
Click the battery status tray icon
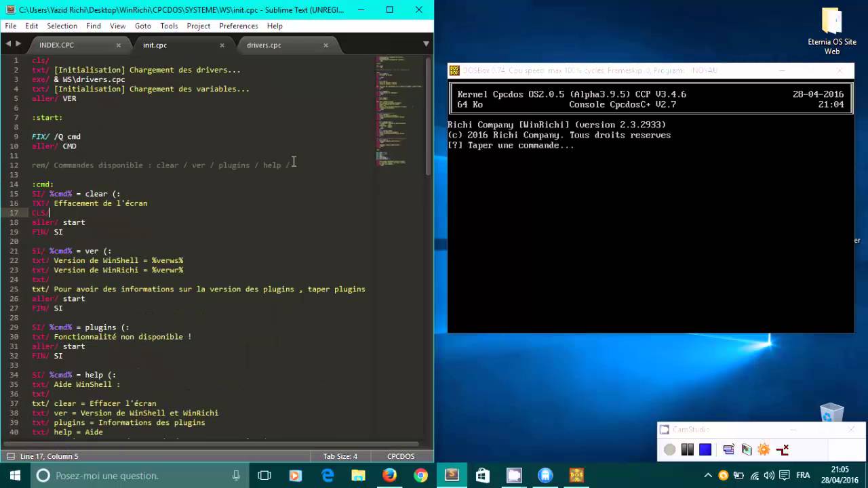click(x=738, y=475)
